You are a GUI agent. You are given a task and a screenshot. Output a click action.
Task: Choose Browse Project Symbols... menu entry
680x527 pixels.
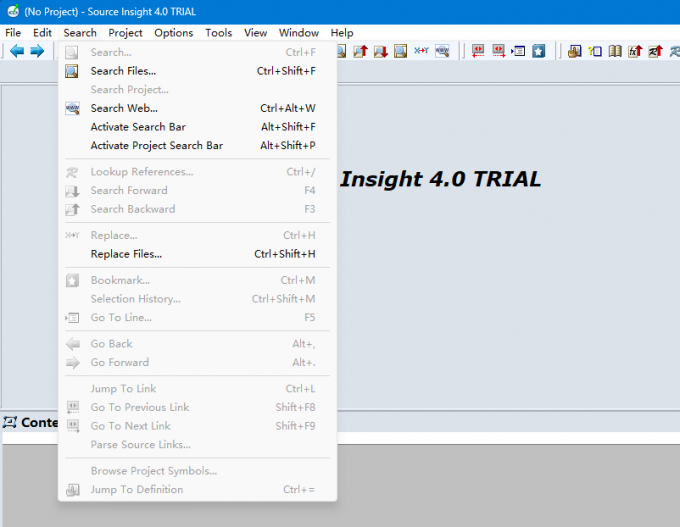197,471
